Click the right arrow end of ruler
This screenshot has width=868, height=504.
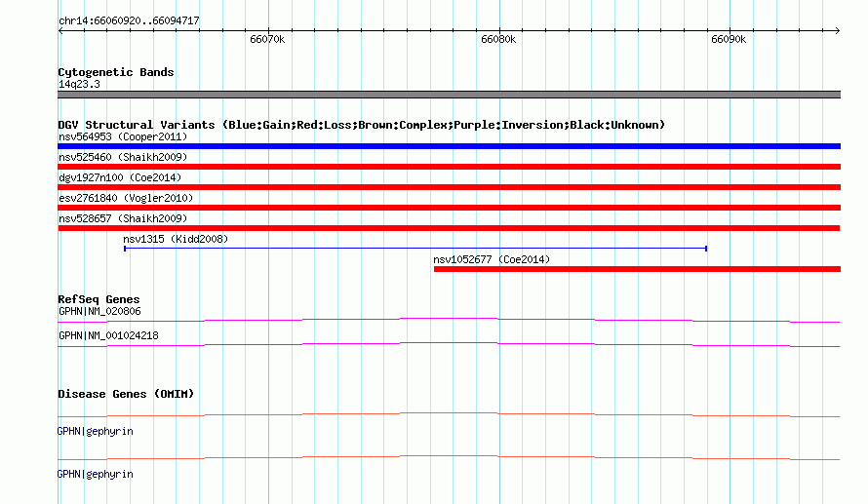pyautogui.click(x=838, y=30)
